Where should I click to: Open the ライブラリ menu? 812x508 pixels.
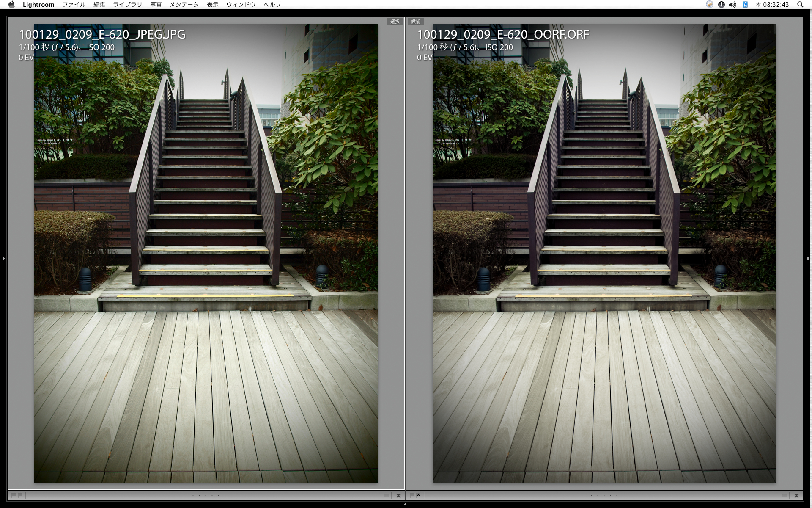tap(127, 4)
